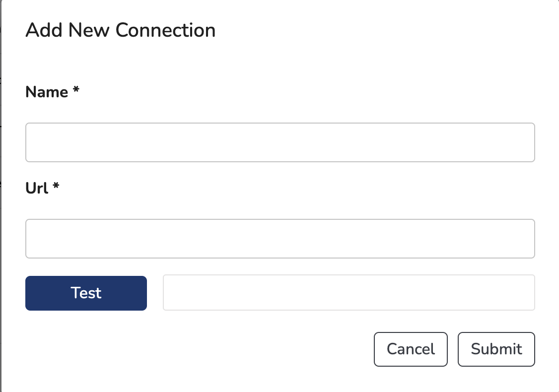Viewport: 559px width, 392px height.
Task: Submit the new connection form
Action: click(x=496, y=349)
